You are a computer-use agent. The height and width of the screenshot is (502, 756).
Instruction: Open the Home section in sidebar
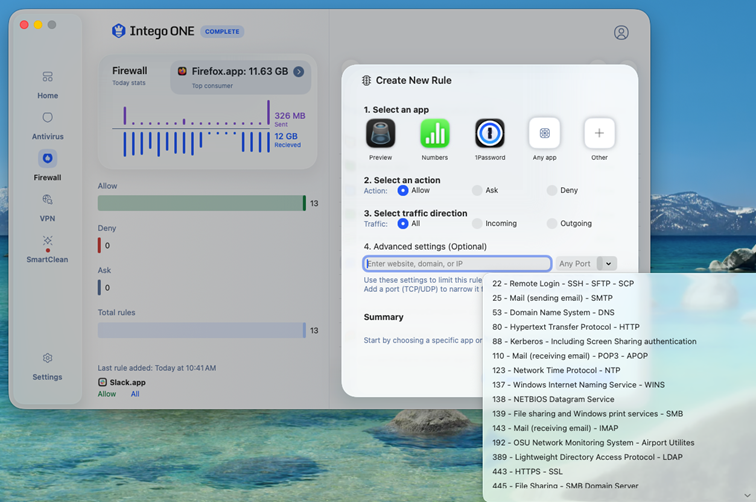[47, 84]
